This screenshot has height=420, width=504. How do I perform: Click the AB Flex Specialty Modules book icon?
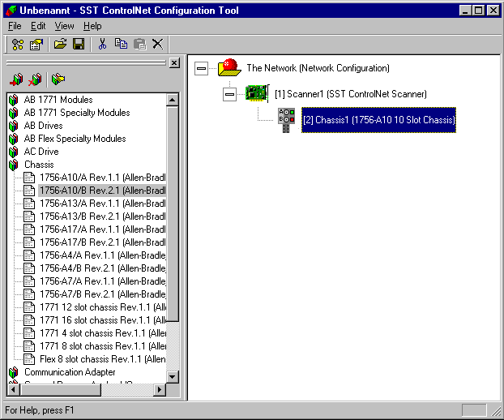click(14, 139)
